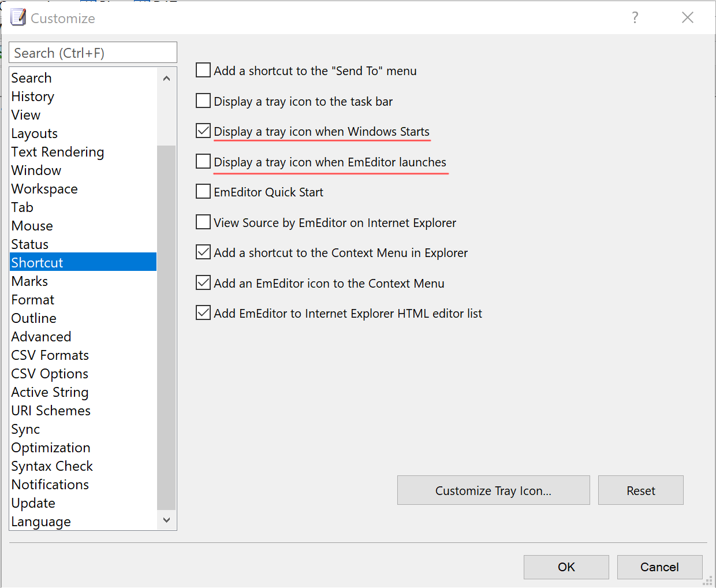Close the Customize window with X
This screenshot has height=588, width=716.
tap(687, 17)
